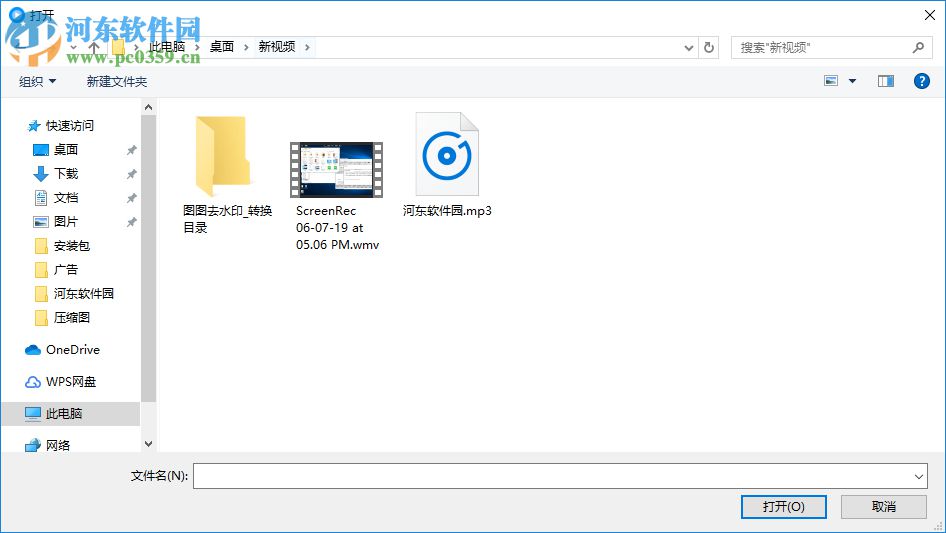
Task: Select 新视频 in the address path
Action: click(276, 46)
